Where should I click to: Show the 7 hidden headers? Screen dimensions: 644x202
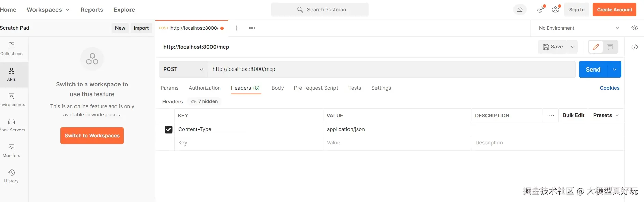tap(204, 102)
